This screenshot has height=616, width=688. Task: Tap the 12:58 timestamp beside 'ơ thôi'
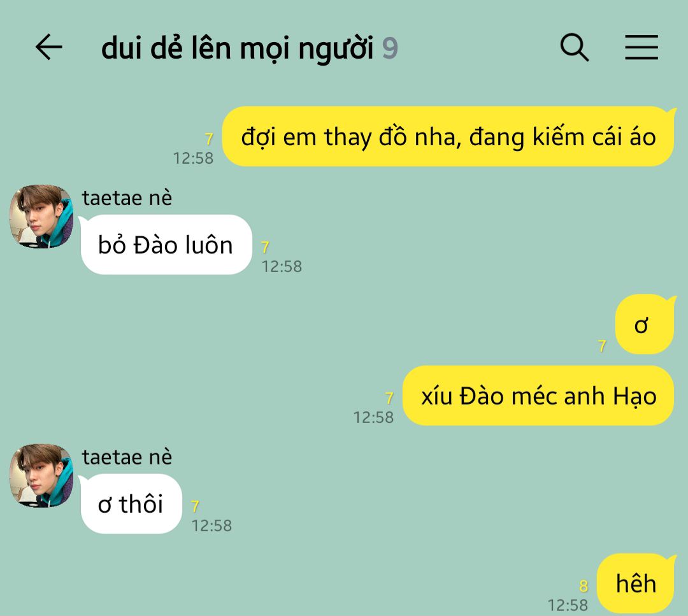(x=211, y=526)
